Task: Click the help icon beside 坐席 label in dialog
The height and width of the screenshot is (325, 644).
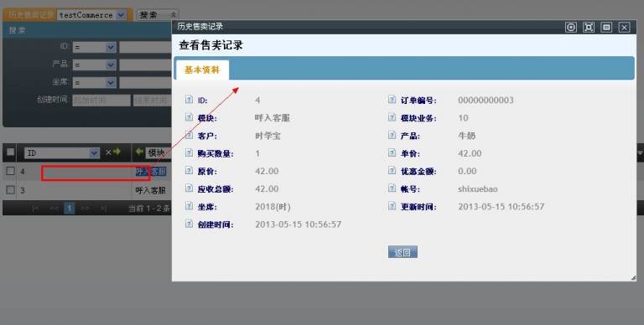Action: pyautogui.click(x=189, y=206)
